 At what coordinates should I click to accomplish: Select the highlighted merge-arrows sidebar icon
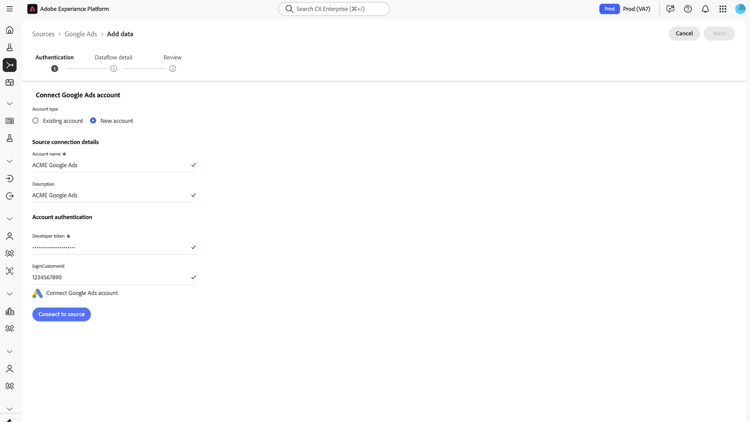(10, 65)
